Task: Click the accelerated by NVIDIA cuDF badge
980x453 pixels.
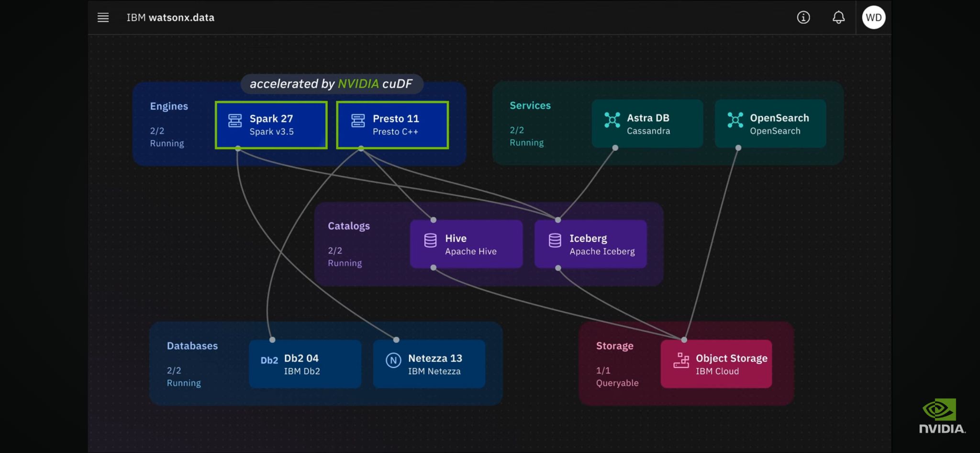Action: tap(331, 84)
